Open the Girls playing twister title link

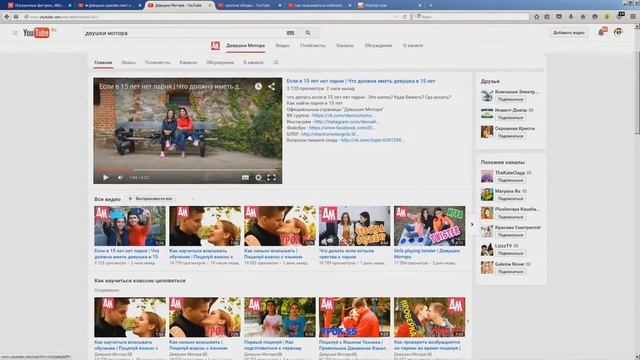[x=427, y=254]
